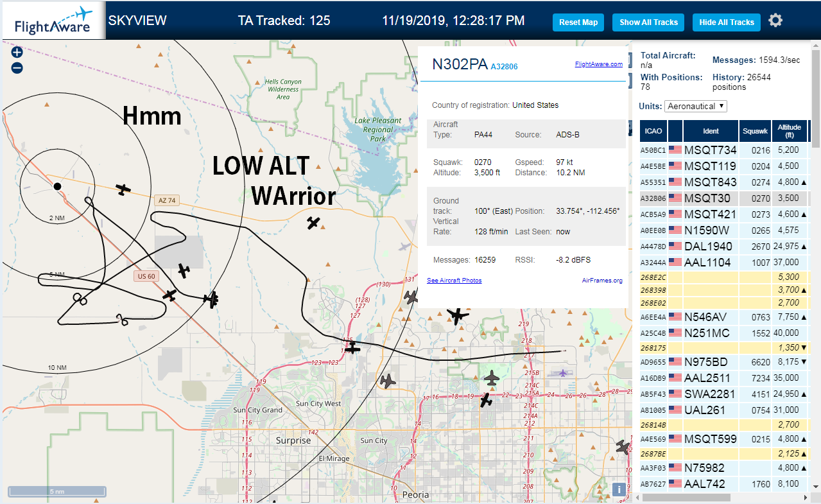The width and height of the screenshot is (821, 504).
Task: Zoom out on the map
Action: point(17,67)
